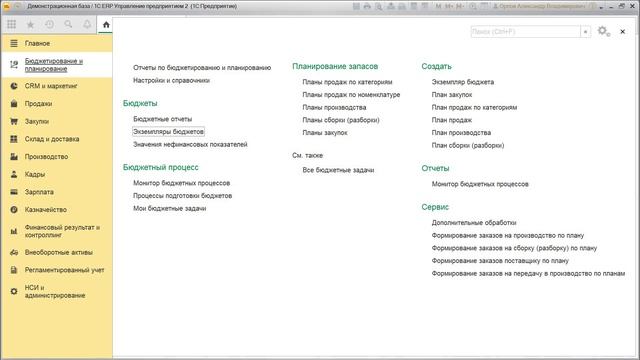Select Бюджетирование и планирование section
Screen dimensions: 640x360
[57, 64]
